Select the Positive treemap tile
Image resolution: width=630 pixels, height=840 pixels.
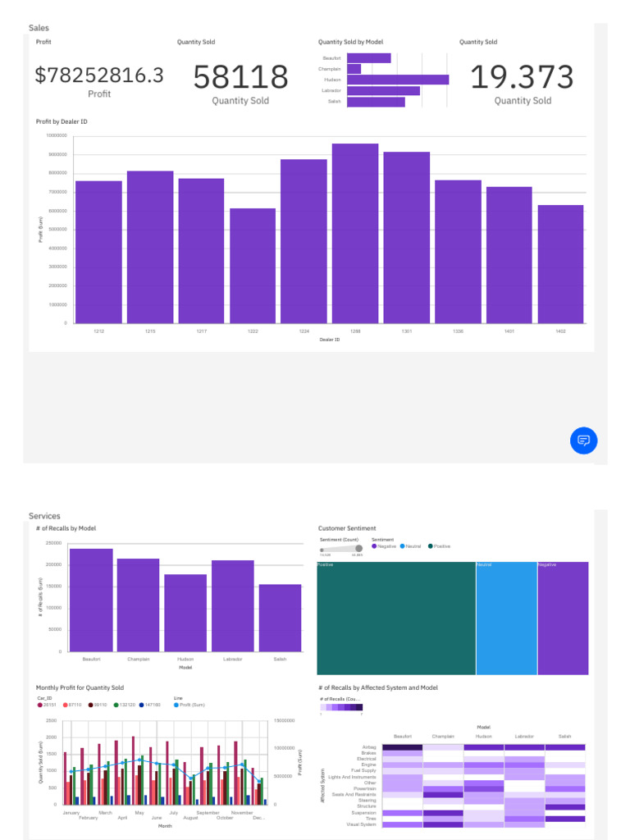pyautogui.click(x=396, y=619)
